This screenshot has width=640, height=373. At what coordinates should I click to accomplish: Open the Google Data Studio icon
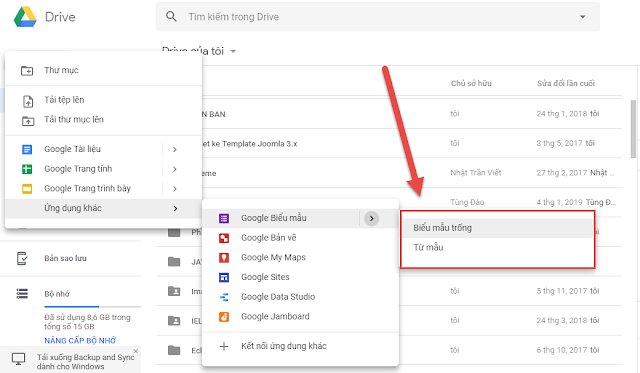click(224, 297)
